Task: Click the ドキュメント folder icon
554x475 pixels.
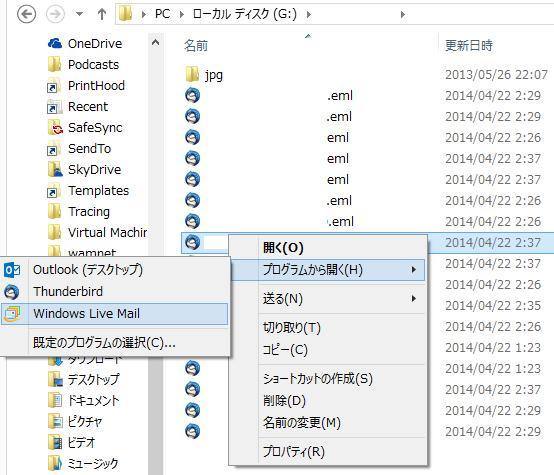Action: coord(55,400)
